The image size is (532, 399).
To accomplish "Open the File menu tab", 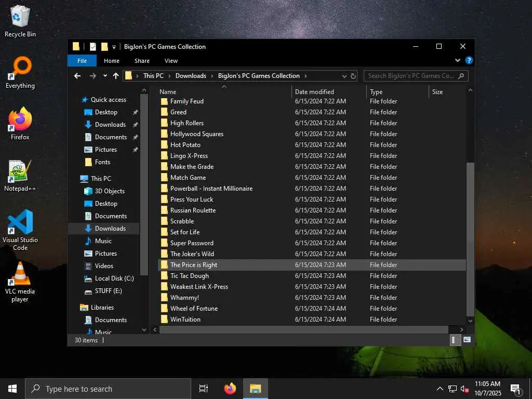I will (82, 61).
